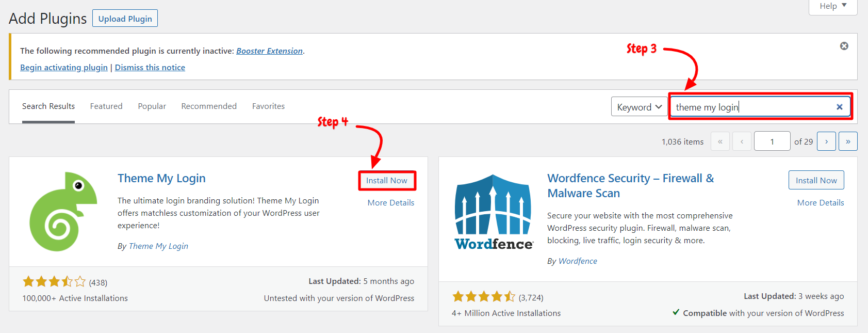Open the Theme My Login chameleon logo

click(63, 212)
